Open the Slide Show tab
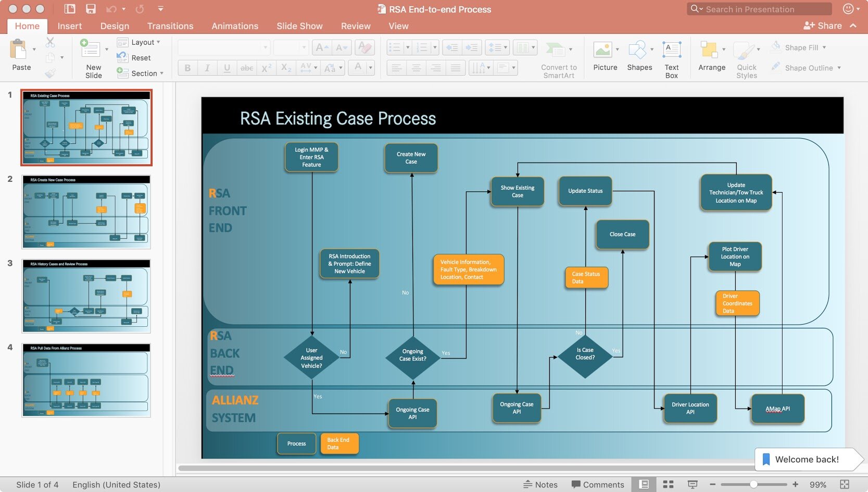Viewport: 868px width, 492px height. point(299,26)
